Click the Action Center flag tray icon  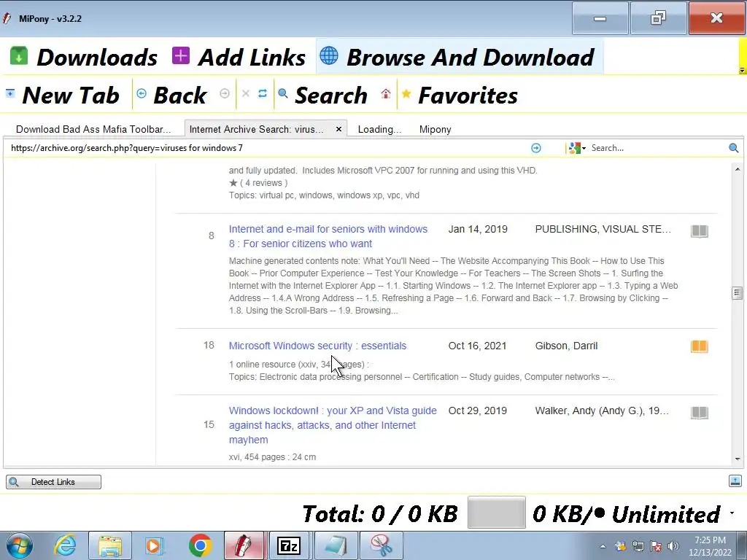point(656,546)
